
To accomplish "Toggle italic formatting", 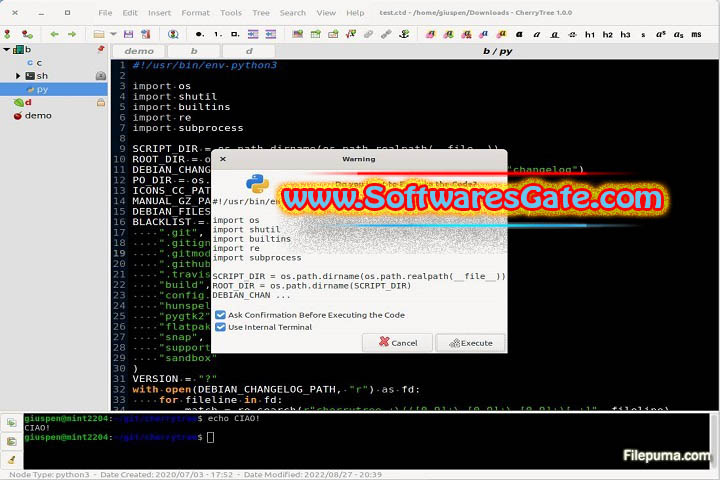I will (x=537, y=34).
